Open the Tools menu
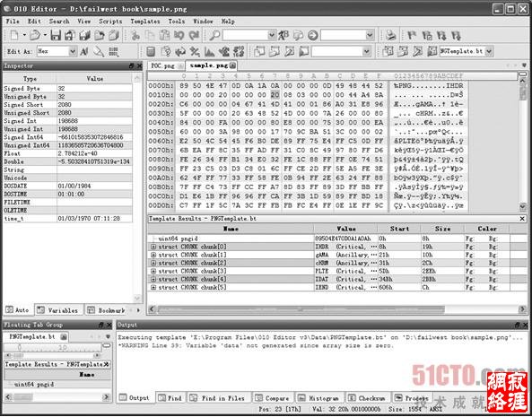Screen dimensions: 532x417 (x=177, y=21)
